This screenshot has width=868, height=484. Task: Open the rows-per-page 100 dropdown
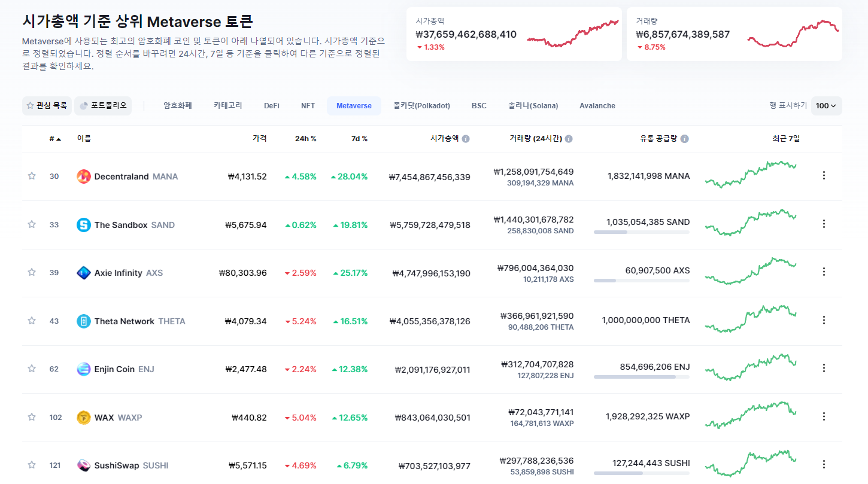click(827, 106)
